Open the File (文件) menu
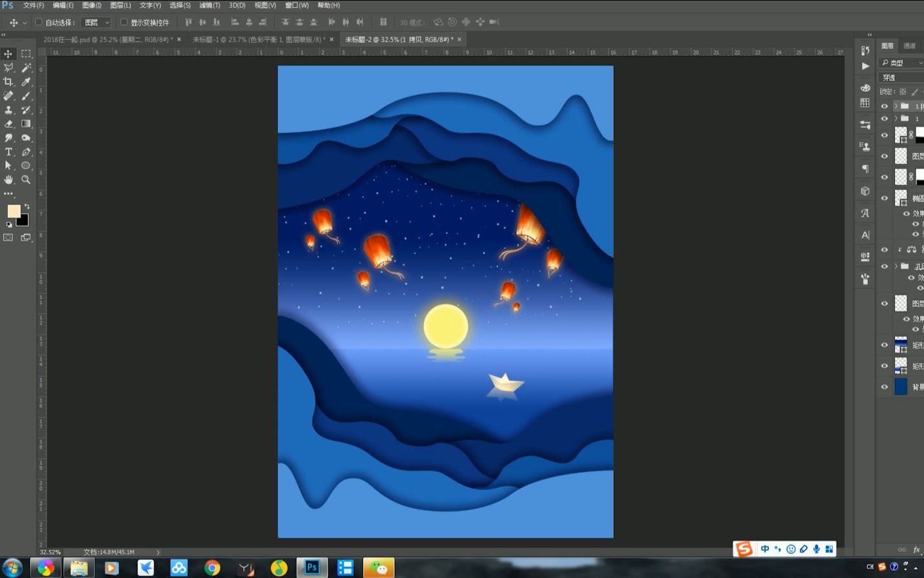This screenshot has width=924, height=578. [x=34, y=5]
